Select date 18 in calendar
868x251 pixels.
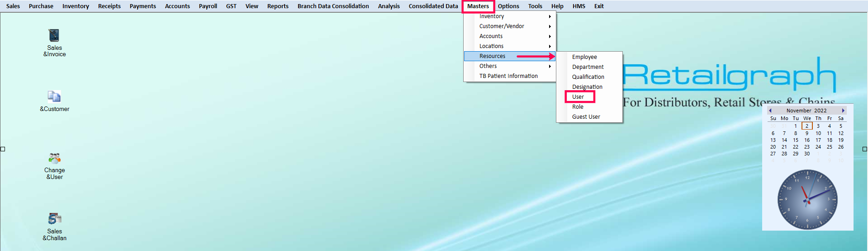830,140
